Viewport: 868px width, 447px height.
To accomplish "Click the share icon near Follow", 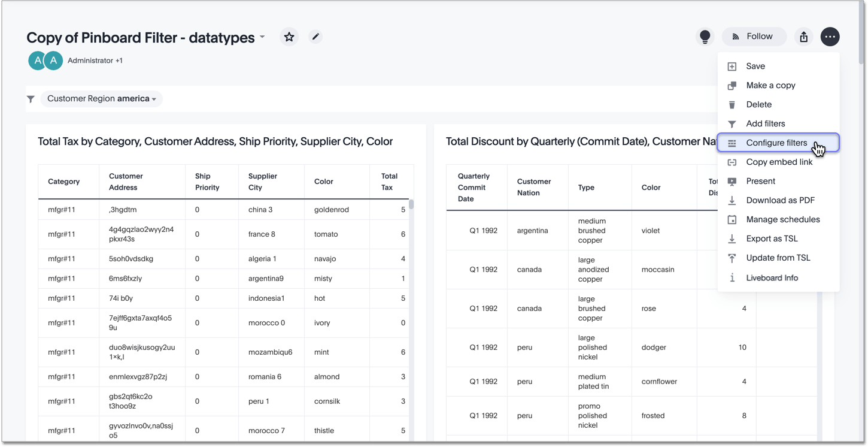I will (x=804, y=37).
